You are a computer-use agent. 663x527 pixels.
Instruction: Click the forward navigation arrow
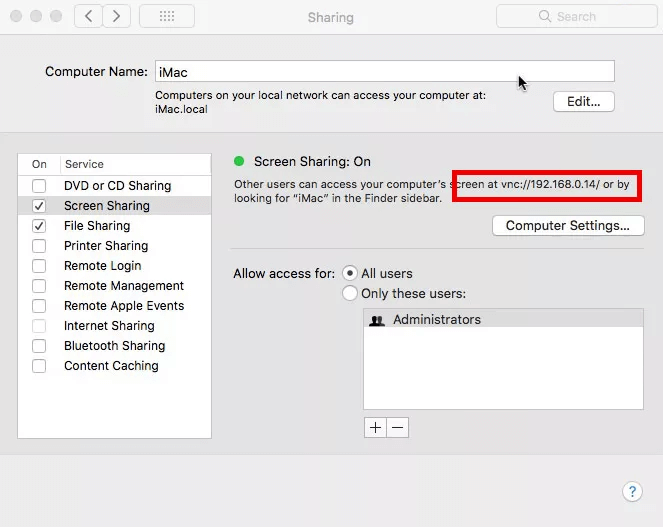click(117, 16)
